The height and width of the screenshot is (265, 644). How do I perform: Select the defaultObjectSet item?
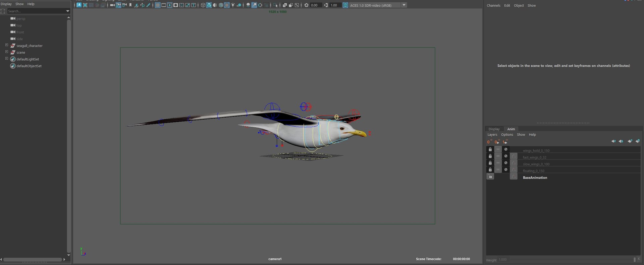29,66
